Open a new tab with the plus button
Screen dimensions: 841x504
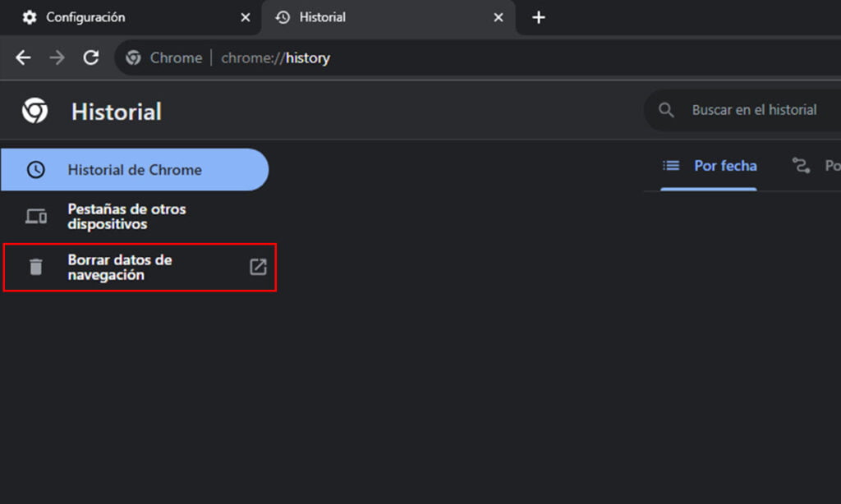coord(539,18)
